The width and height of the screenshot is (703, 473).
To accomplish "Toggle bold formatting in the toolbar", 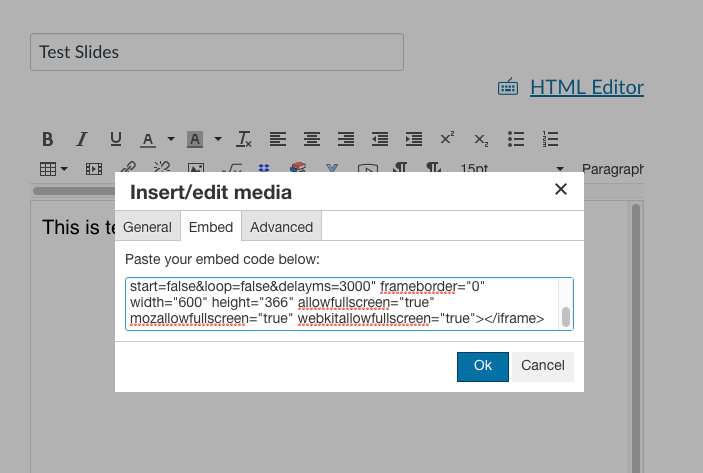I will pos(47,139).
